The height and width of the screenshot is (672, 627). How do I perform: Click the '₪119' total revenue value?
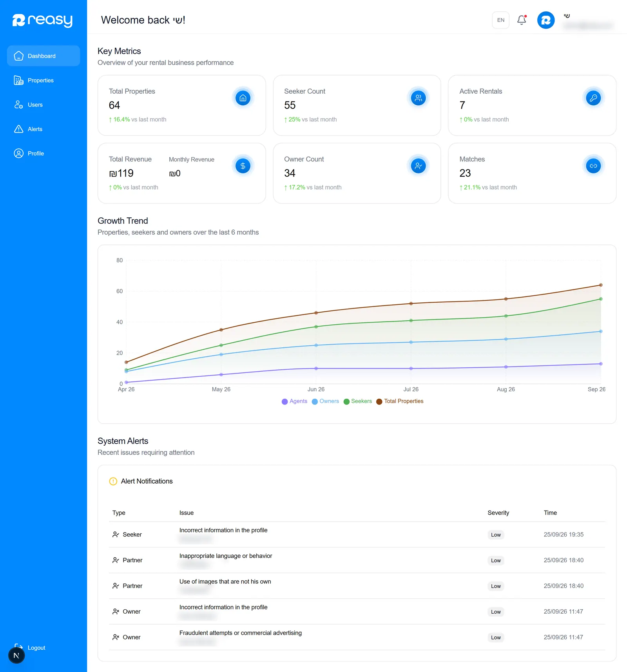121,173
